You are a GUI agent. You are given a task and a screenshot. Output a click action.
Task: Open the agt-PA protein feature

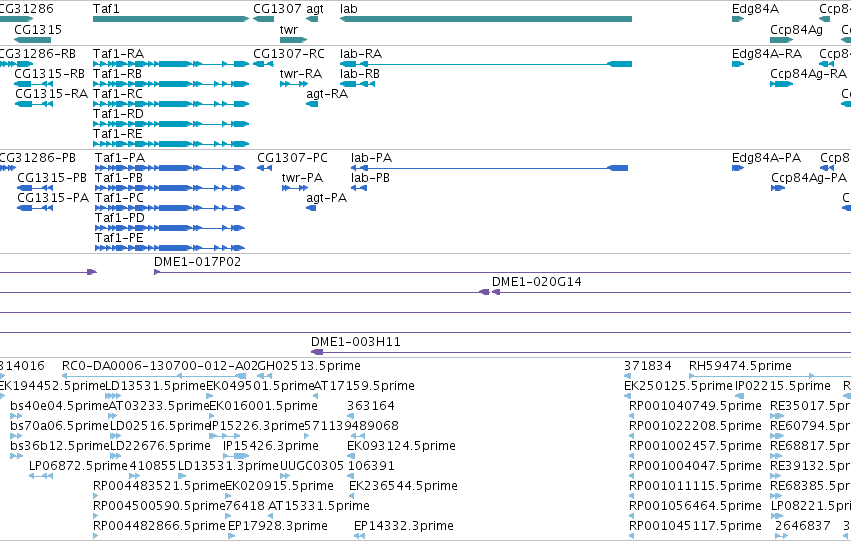coord(326,198)
